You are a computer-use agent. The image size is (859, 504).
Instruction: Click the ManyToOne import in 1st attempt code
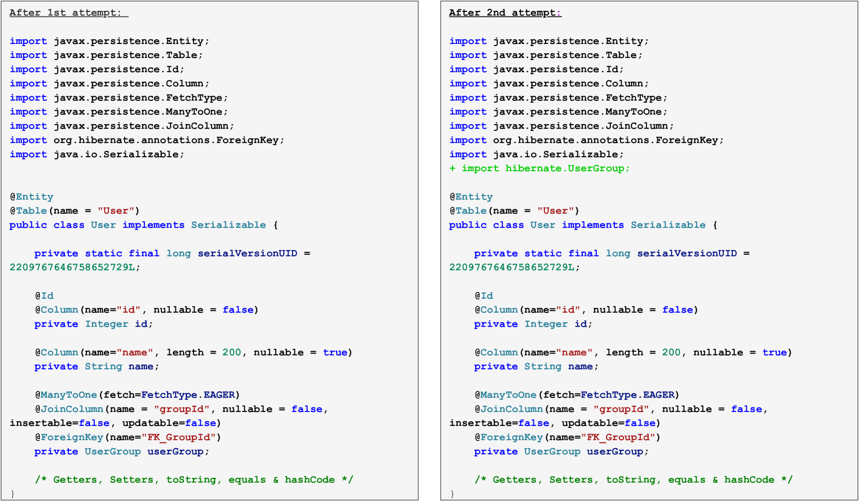click(x=119, y=112)
